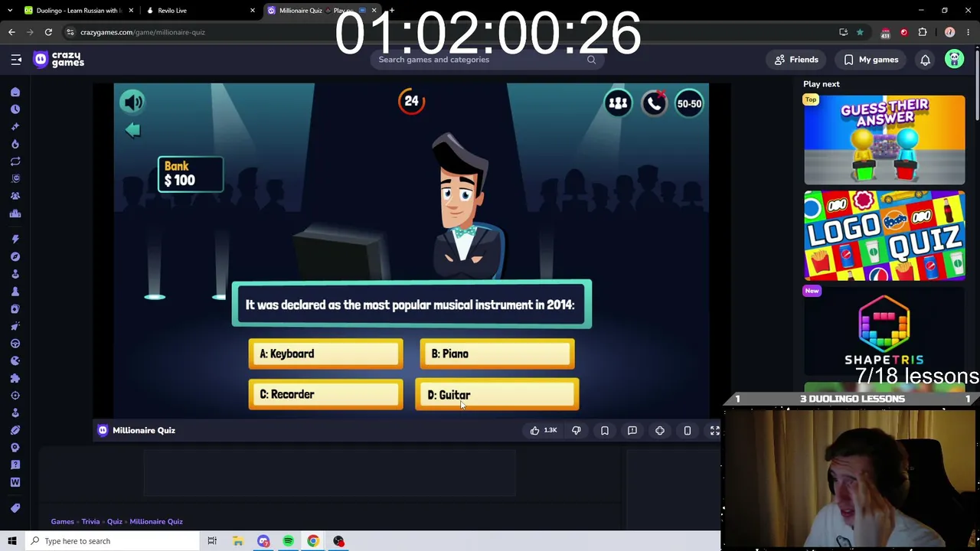Enter fullscreen mode for the game
Viewport: 980px width, 551px height.
(x=714, y=430)
